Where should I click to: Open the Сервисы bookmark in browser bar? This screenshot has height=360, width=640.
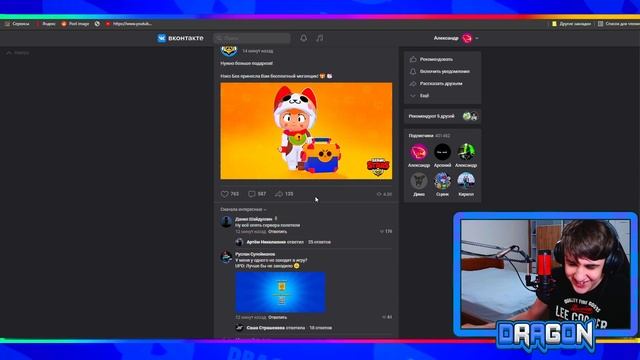coord(17,24)
